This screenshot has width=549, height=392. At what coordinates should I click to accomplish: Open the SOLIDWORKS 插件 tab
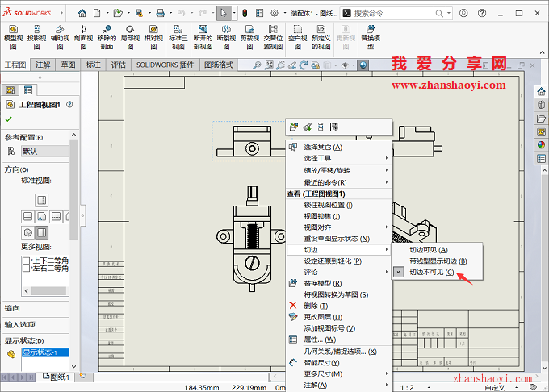point(165,65)
